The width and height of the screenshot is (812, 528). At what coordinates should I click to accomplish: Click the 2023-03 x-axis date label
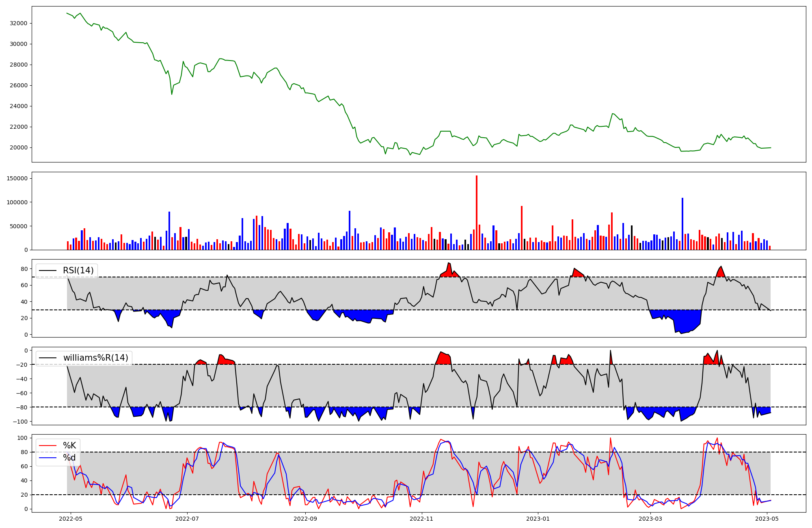pos(650,518)
